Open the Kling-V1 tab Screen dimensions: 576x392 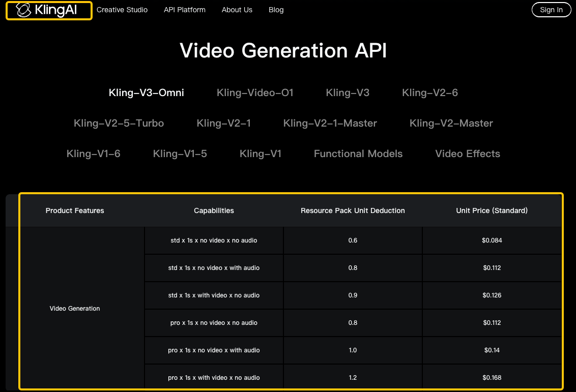[x=261, y=154]
